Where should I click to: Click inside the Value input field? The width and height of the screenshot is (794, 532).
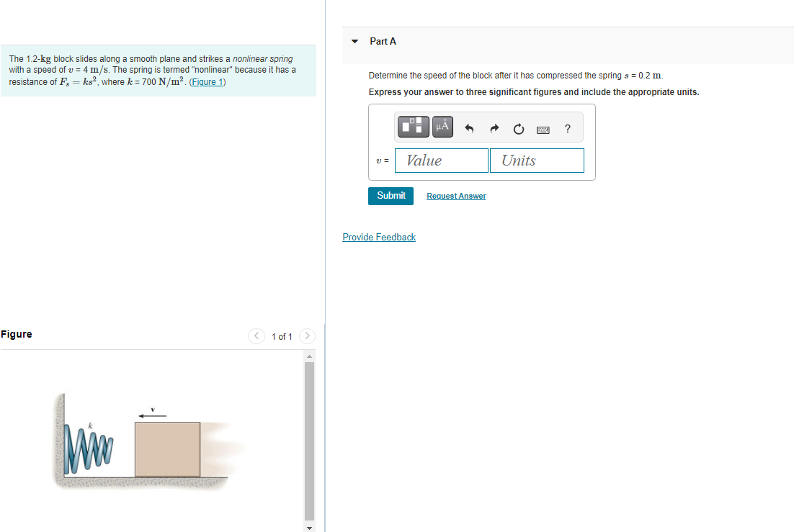[441, 160]
